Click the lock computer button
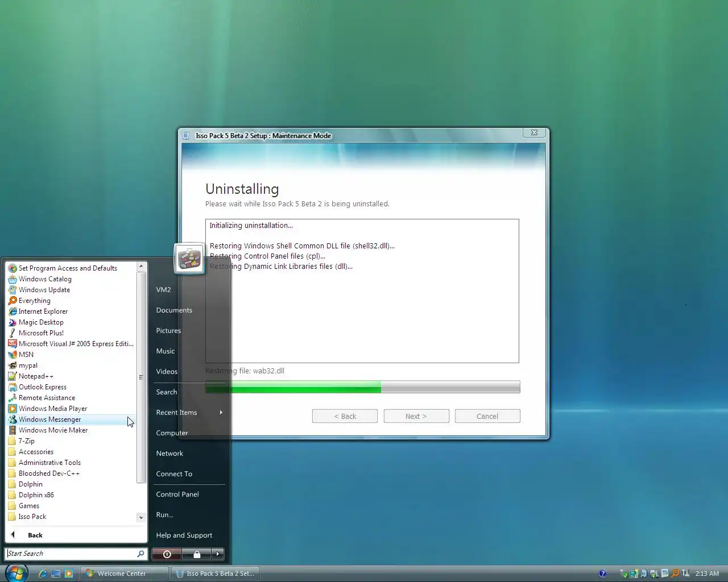This screenshot has height=582, width=728. pos(197,554)
